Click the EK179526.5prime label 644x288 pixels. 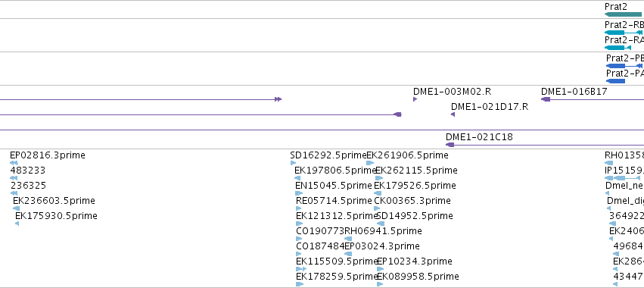(x=415, y=186)
